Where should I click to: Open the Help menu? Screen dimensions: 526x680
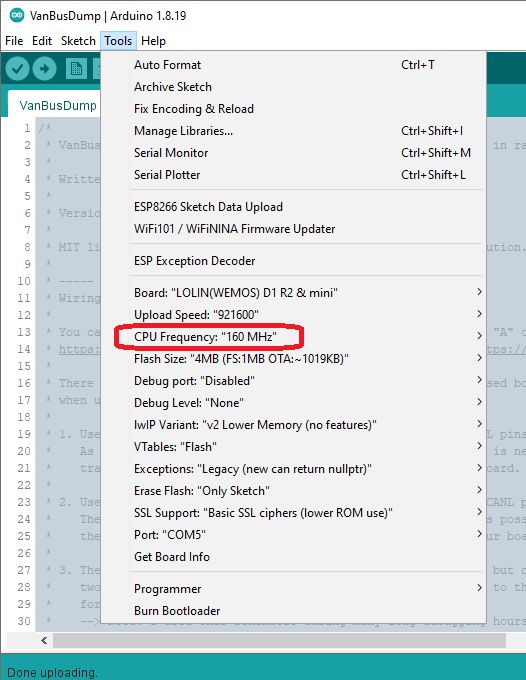(154, 41)
